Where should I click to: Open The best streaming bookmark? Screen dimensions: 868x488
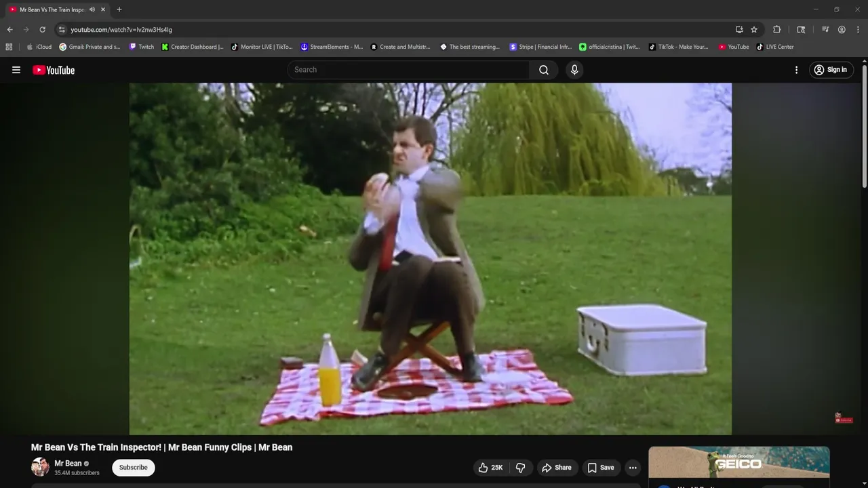(470, 47)
